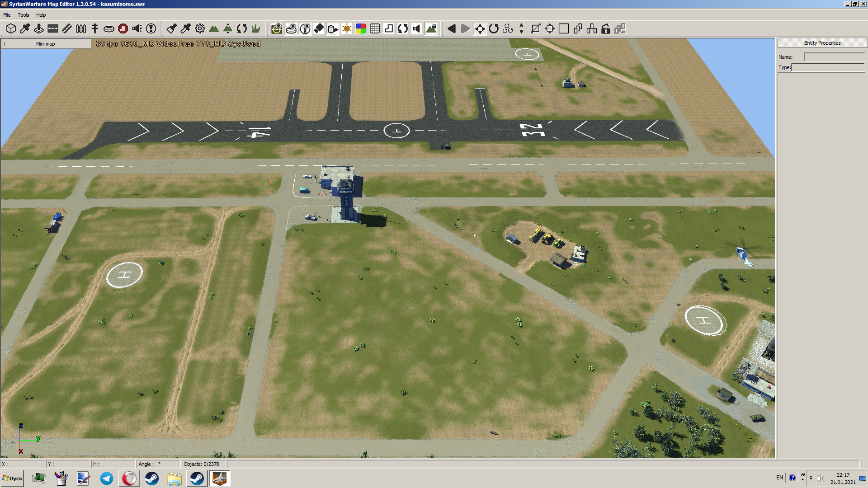Click the four-color squares icon
This screenshot has width=868, height=488.
pyautogui.click(x=361, y=29)
